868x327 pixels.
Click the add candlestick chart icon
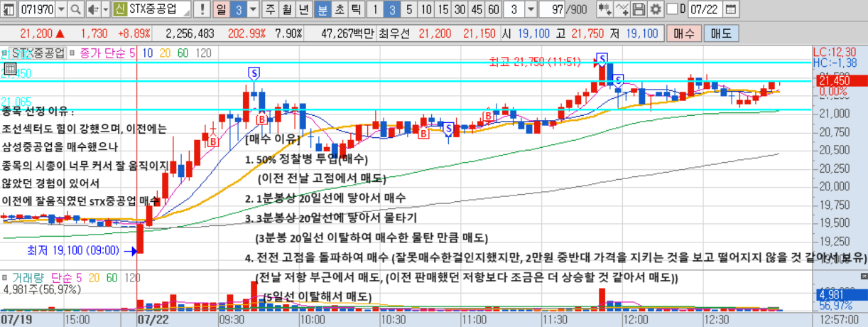pyautogui.click(x=604, y=10)
